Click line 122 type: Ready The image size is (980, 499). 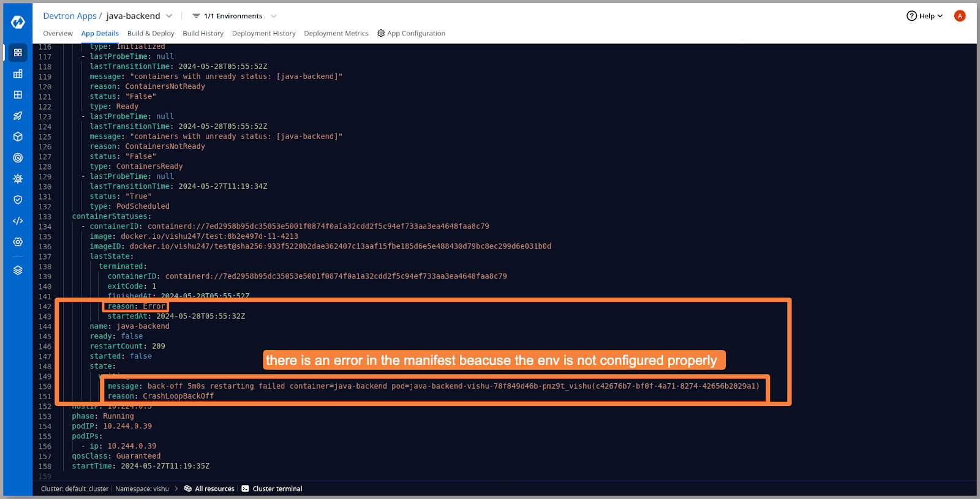(114, 107)
